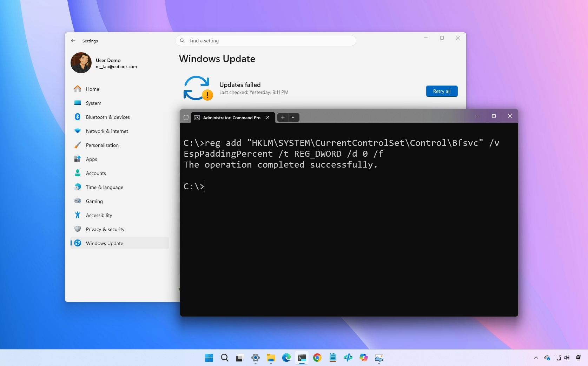Open Personalization settings
Viewport: 588px width, 366px height.
(119, 145)
